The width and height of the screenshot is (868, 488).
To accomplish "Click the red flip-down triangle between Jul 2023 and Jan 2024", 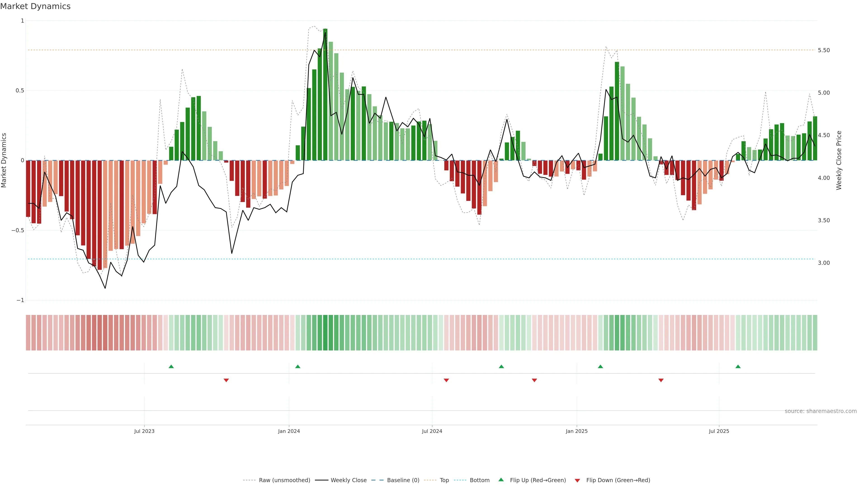I will (226, 380).
